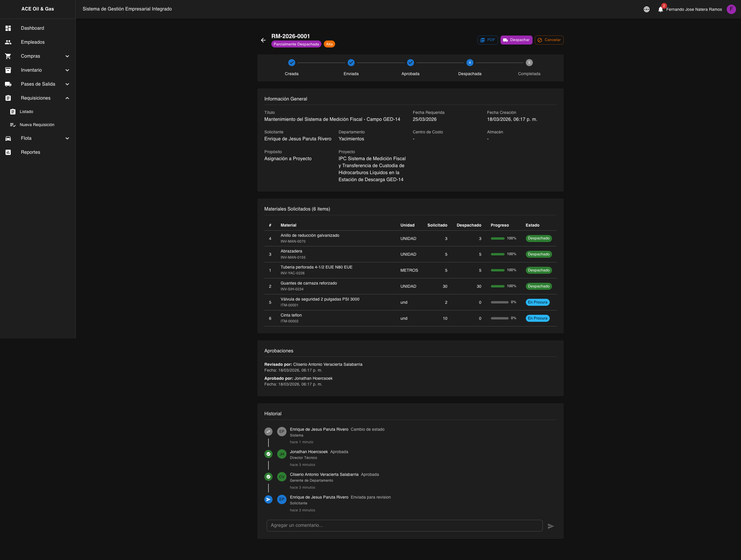Click progress bar for Válvula de seguridad
The image size is (741, 560).
499,302
